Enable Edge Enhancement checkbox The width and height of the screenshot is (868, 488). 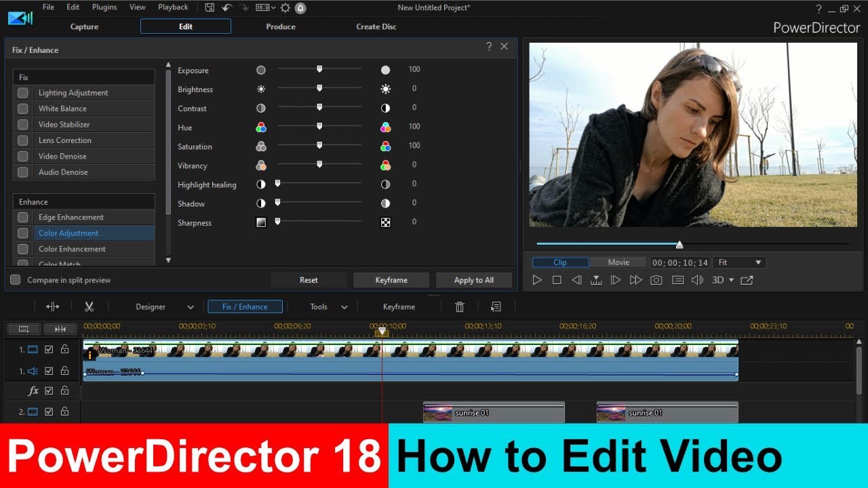(x=23, y=218)
